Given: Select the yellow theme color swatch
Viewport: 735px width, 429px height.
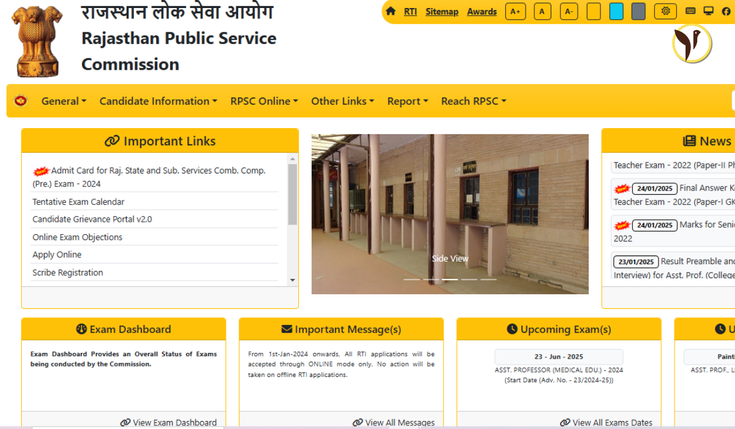Looking at the screenshot, I should [x=593, y=12].
